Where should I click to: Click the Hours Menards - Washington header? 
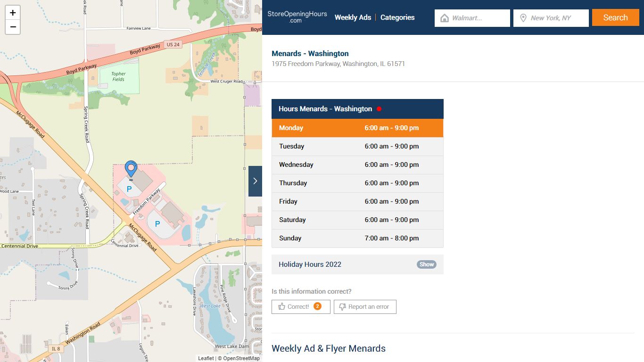click(x=357, y=109)
